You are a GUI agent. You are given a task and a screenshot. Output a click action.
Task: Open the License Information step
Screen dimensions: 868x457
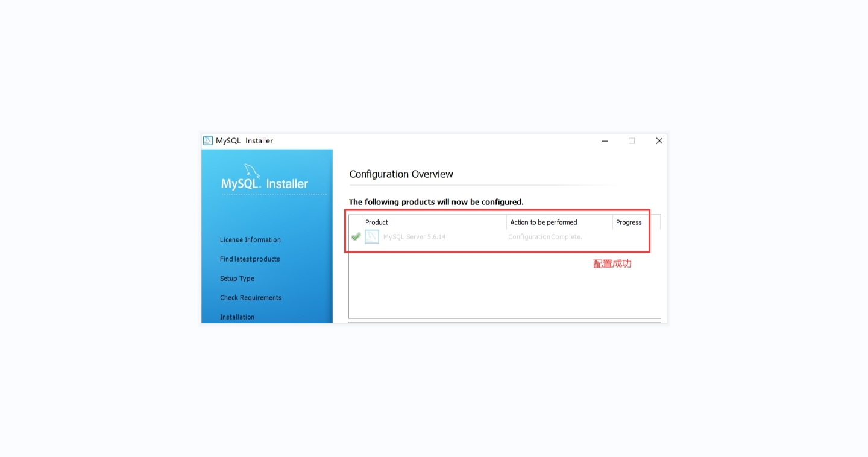click(250, 240)
